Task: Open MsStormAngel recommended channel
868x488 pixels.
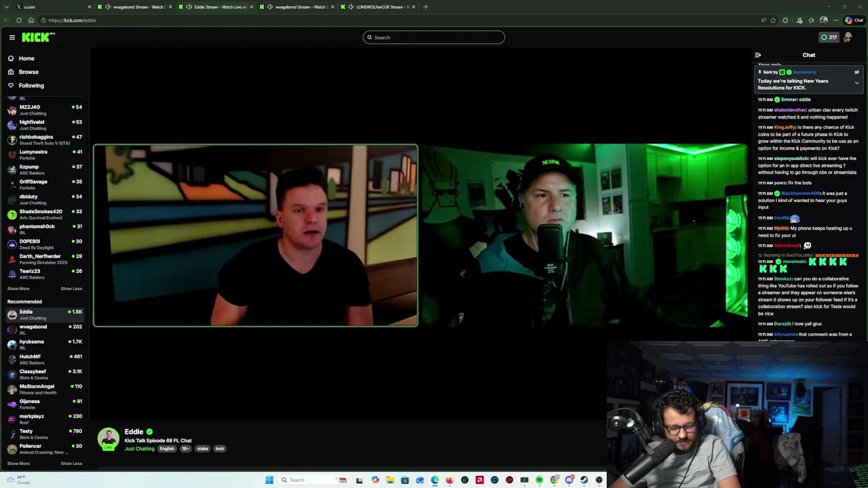Action: coord(44,389)
